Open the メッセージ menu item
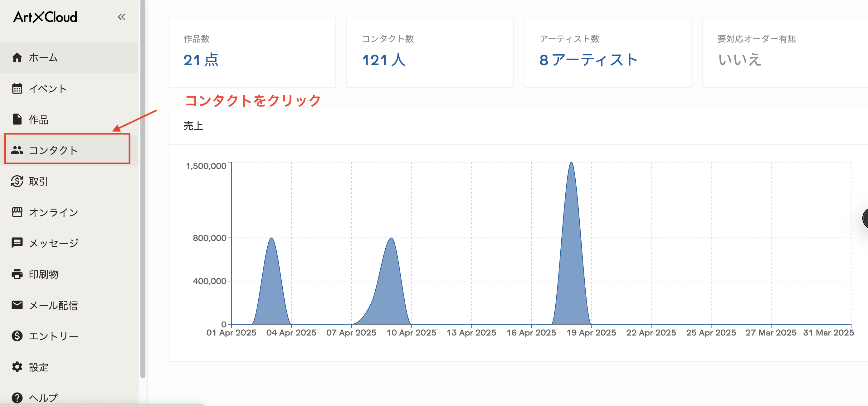Viewport: 868px width, 406px height. tap(69, 243)
